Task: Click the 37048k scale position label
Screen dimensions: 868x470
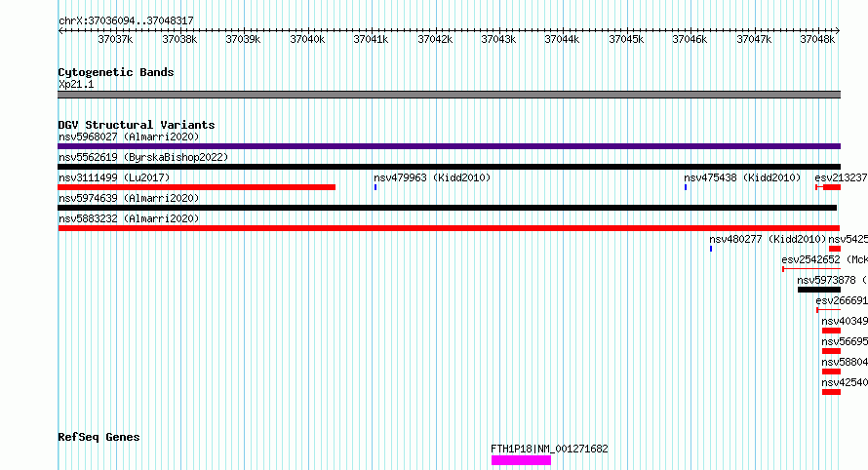Action: click(817, 39)
